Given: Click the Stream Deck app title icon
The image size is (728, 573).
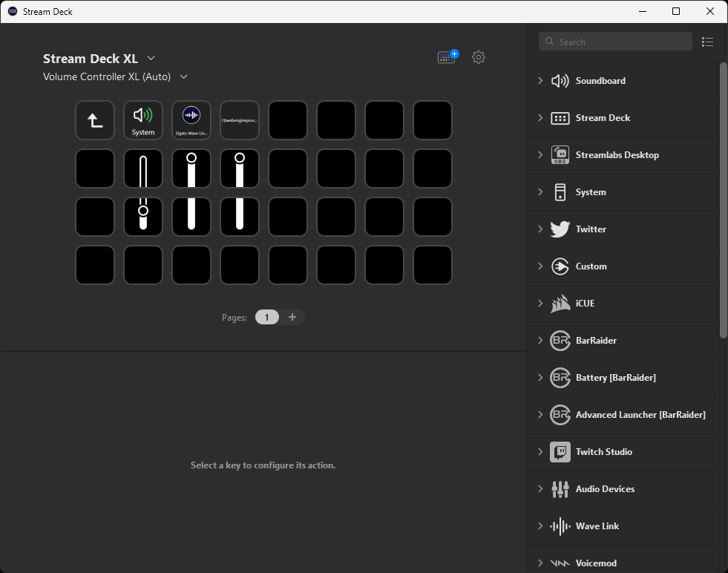Looking at the screenshot, I should pos(13,11).
